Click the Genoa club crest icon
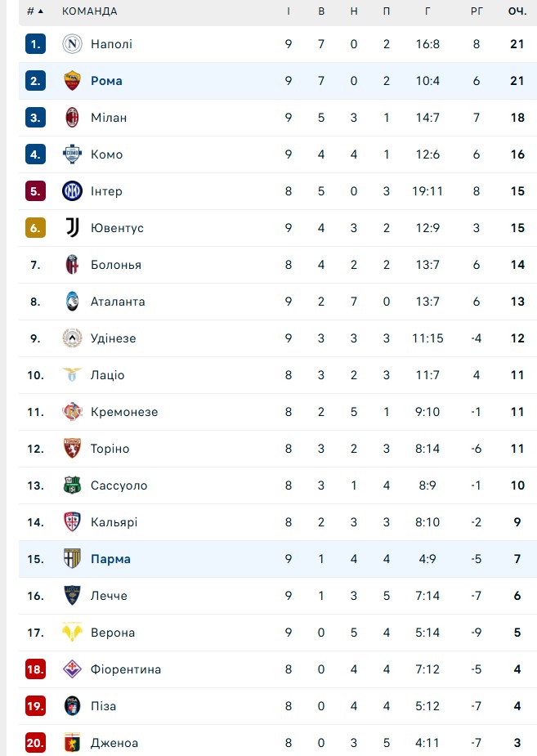The width and height of the screenshot is (537, 756). (x=73, y=743)
